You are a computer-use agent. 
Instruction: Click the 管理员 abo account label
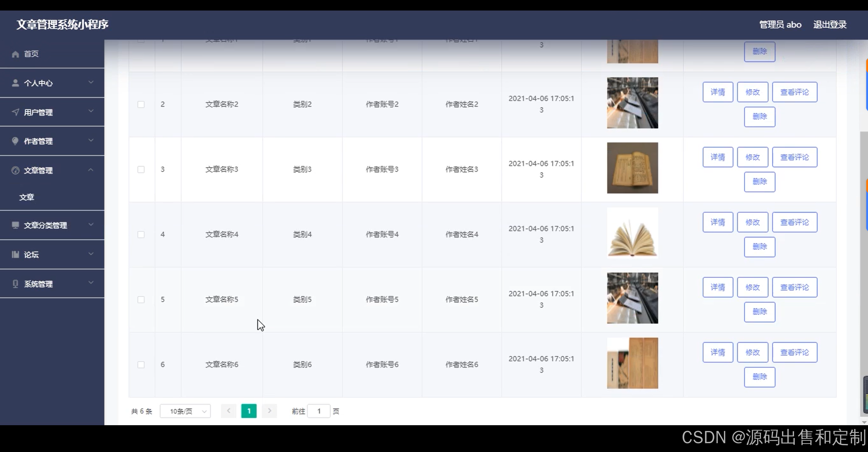tap(780, 25)
